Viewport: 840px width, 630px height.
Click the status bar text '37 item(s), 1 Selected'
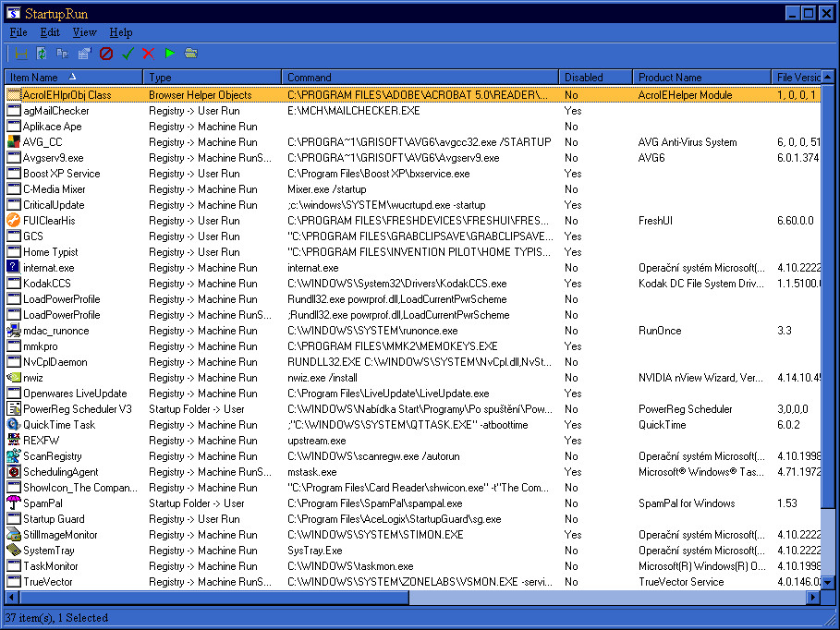[56, 617]
